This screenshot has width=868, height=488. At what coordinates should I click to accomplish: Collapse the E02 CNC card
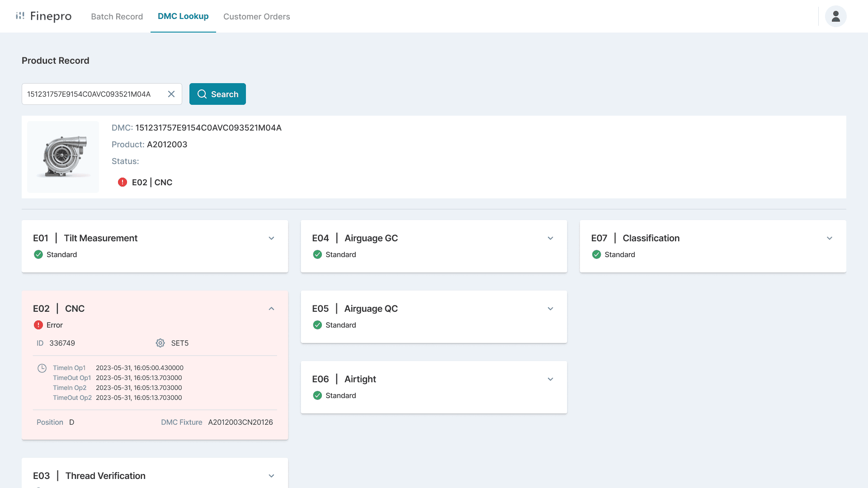(271, 309)
